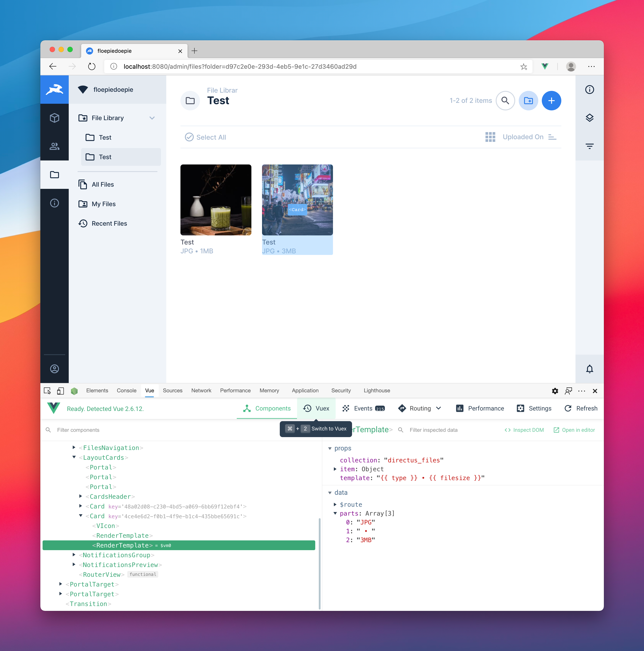Toggle sort direction icon next to Uploaded On
This screenshot has width=644, height=651.
click(552, 137)
